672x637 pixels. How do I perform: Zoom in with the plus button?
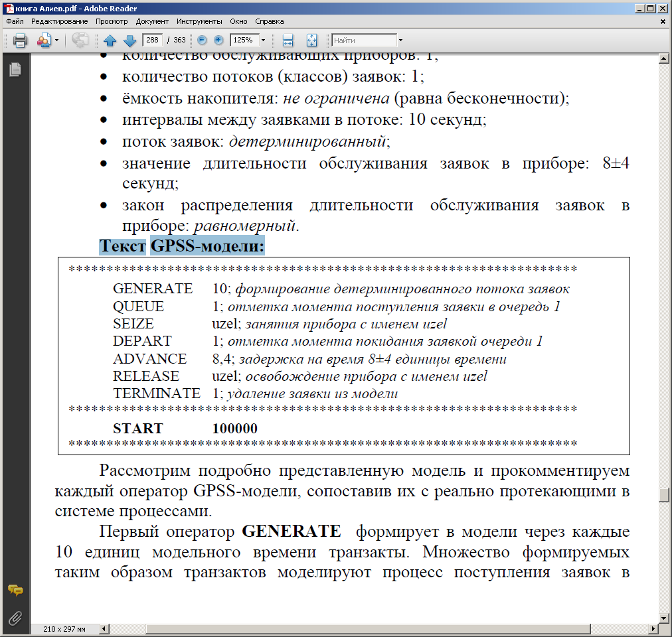point(218,40)
